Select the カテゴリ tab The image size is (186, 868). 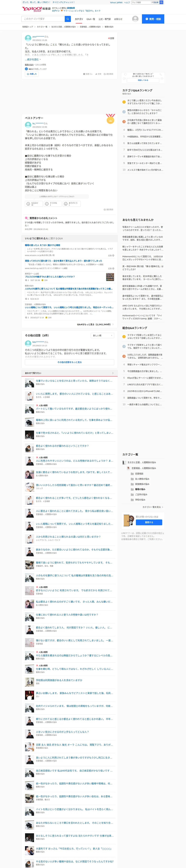click(79, 19)
